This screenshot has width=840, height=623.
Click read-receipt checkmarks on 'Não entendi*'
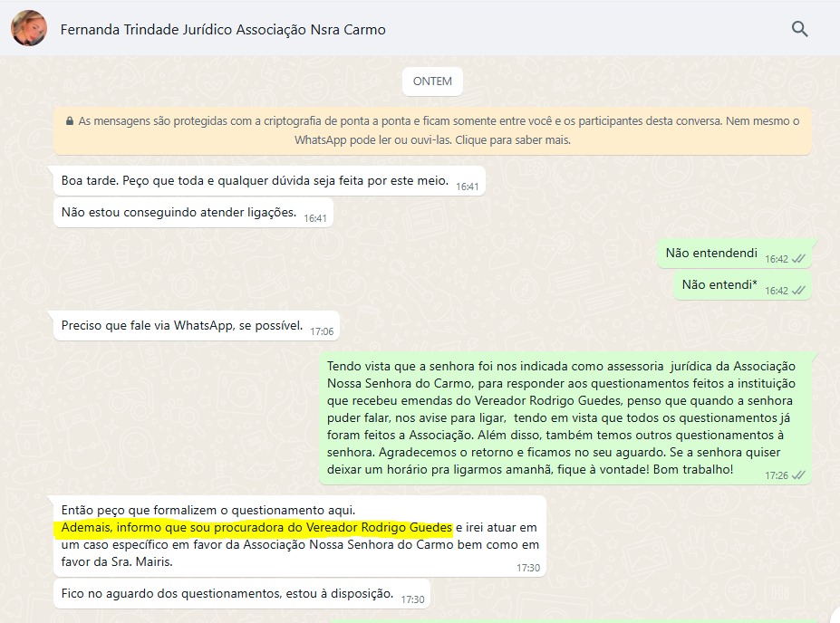click(x=798, y=291)
